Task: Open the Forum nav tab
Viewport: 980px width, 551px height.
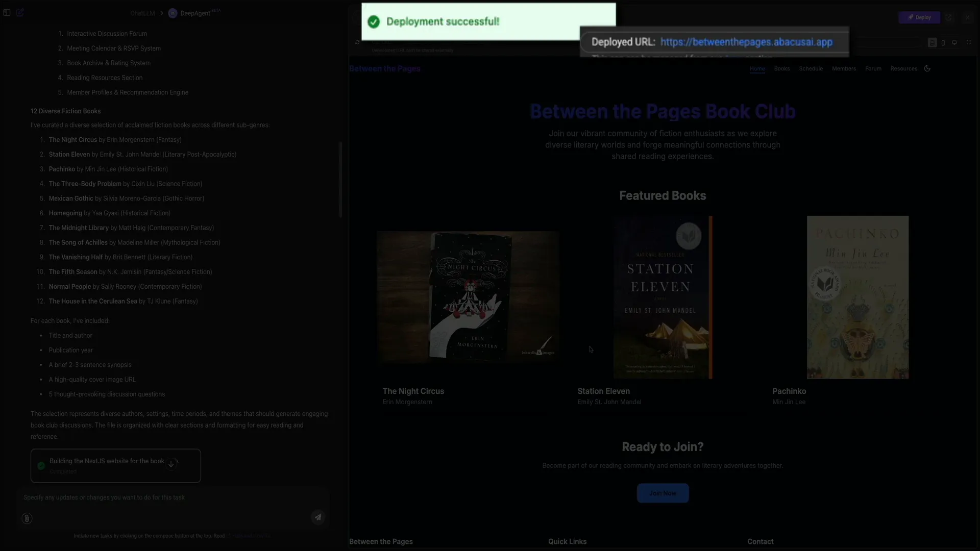Action: pyautogui.click(x=873, y=68)
